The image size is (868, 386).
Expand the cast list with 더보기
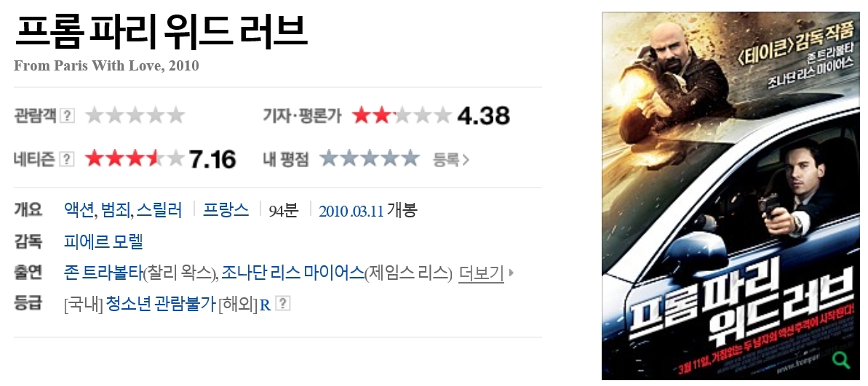pyautogui.click(x=481, y=273)
